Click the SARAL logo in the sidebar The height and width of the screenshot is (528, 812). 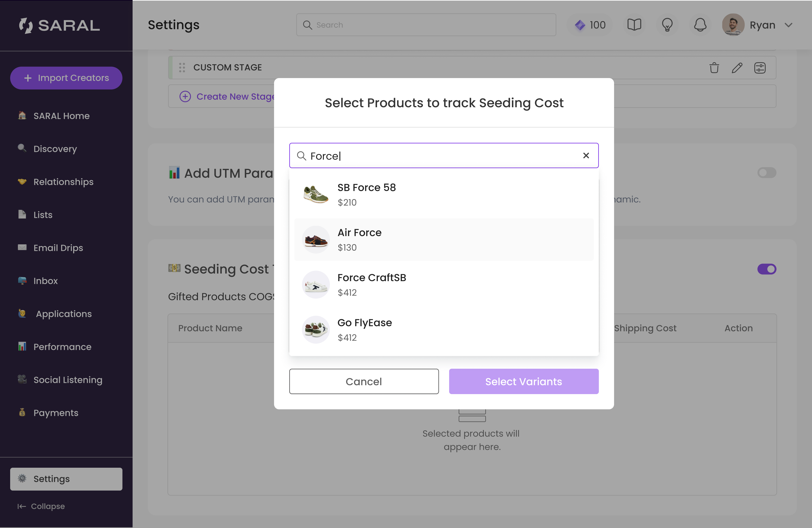point(59,25)
